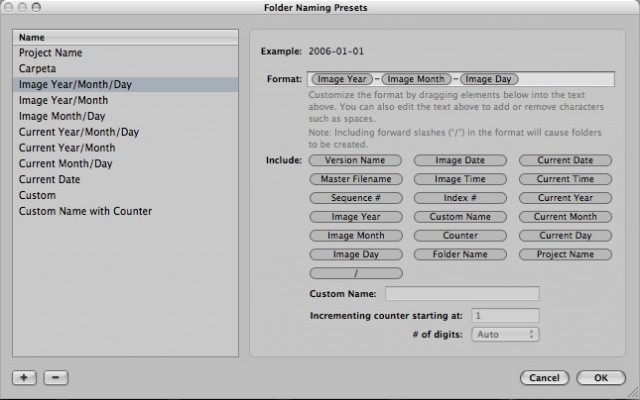The image size is (640, 400).
Task: Select the Current Date preset in list
Action: click(x=125, y=180)
